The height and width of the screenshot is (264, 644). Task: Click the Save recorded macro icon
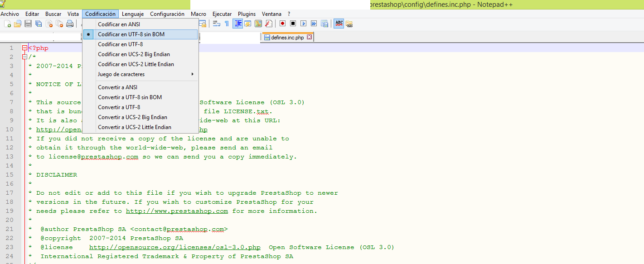(x=324, y=24)
